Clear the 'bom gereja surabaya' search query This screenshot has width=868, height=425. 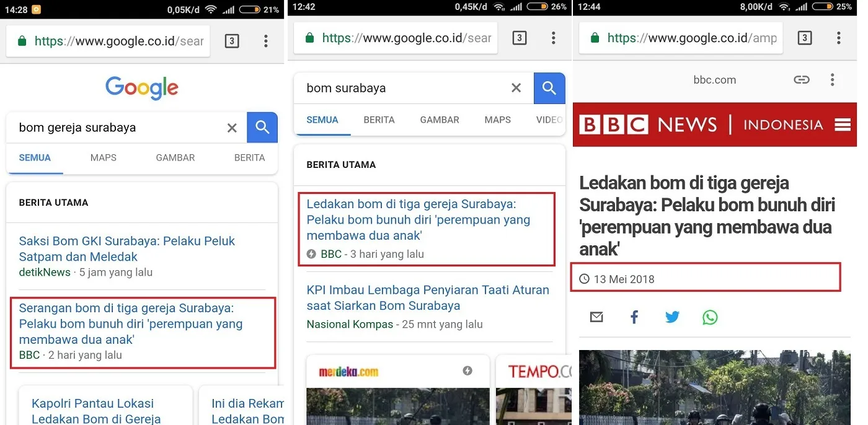(232, 128)
